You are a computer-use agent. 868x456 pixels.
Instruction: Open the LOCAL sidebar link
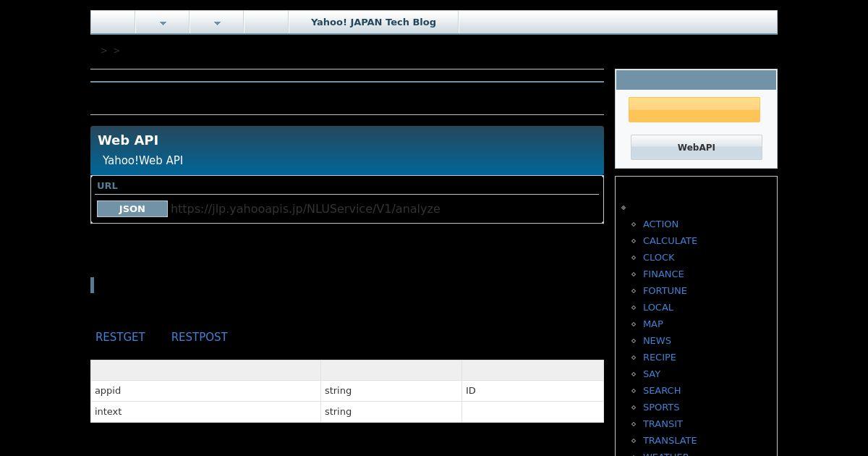click(658, 307)
